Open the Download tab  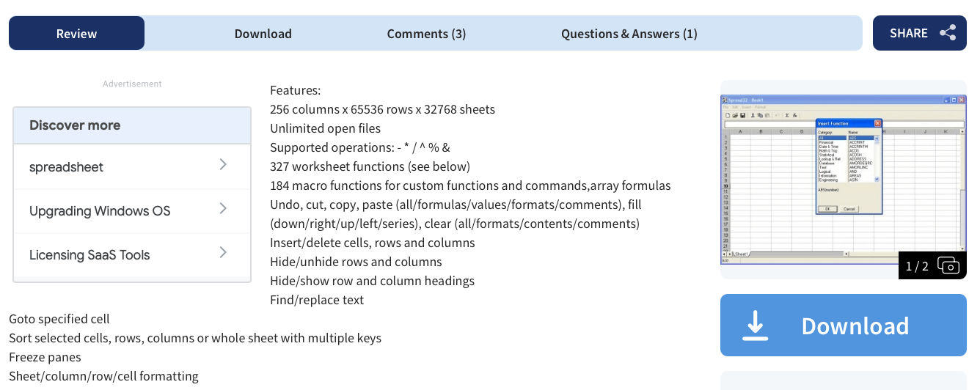[x=263, y=34]
